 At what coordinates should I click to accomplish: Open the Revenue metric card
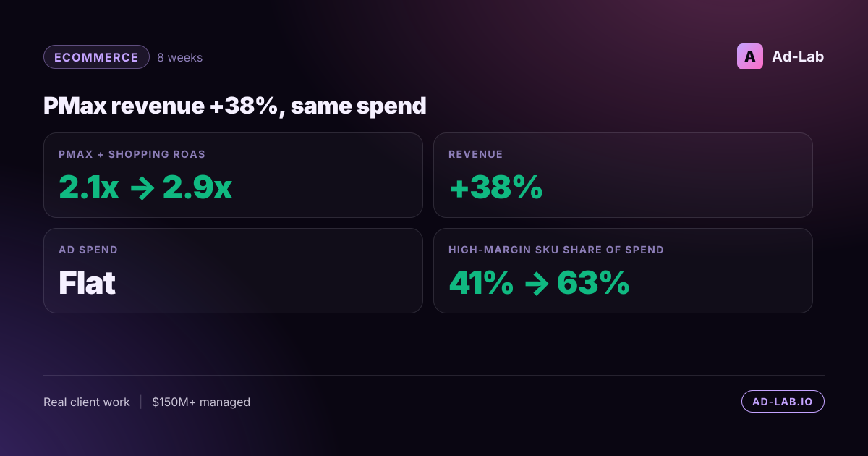click(623, 175)
